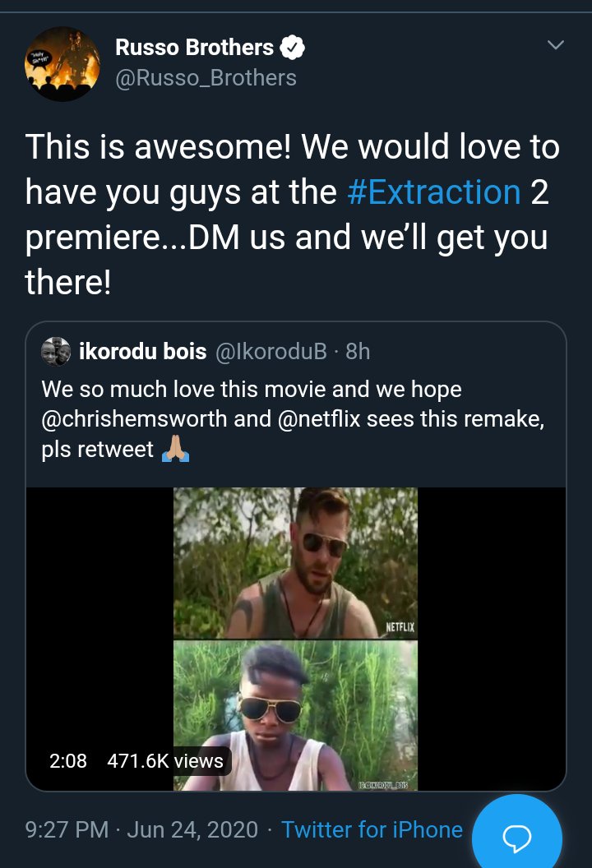This screenshot has width=592, height=868.
Task: Click the @IkoroduB handle
Action: [x=271, y=352]
